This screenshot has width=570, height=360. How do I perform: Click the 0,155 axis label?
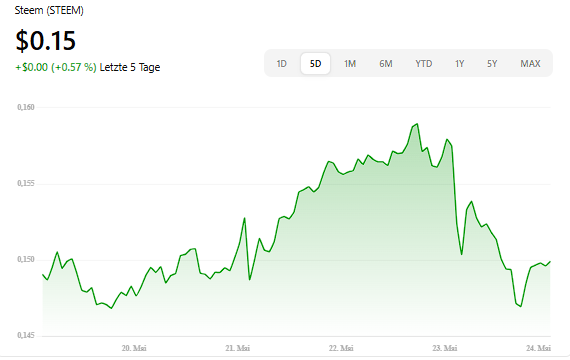pyautogui.click(x=26, y=183)
